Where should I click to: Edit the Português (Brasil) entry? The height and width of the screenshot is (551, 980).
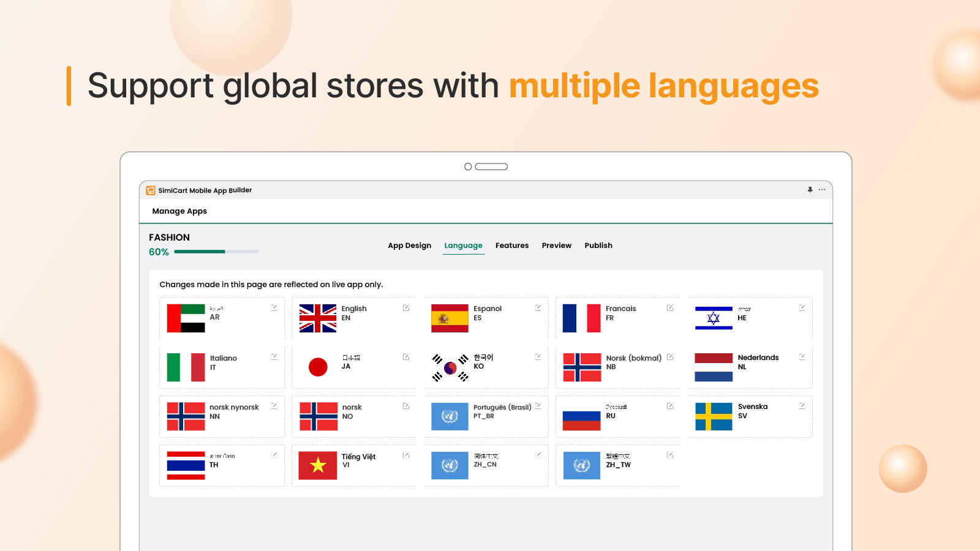[538, 406]
